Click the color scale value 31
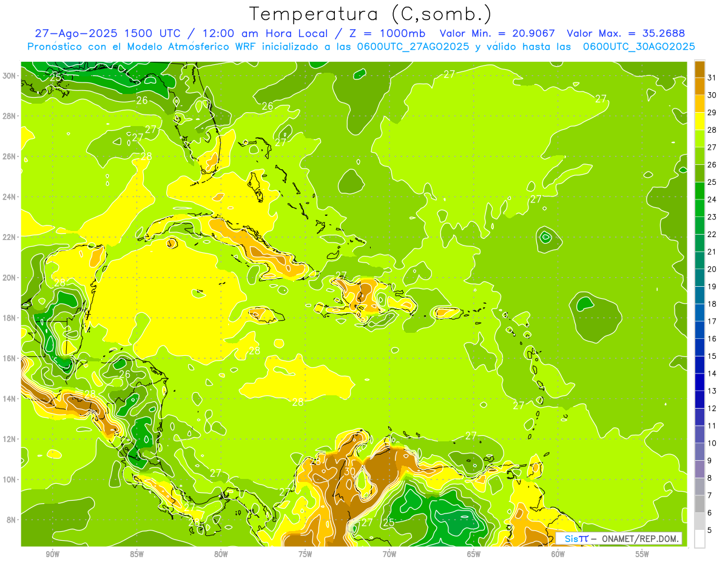The width and height of the screenshot is (728, 562). pyautogui.click(x=712, y=78)
